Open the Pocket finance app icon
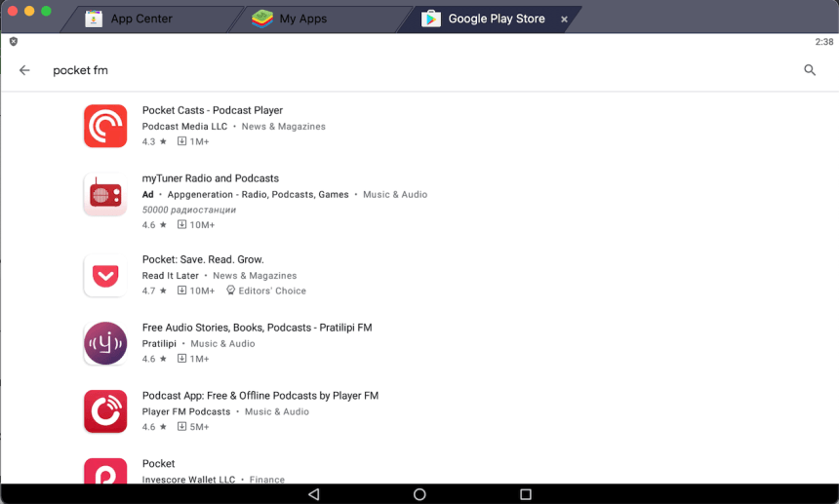 105,471
